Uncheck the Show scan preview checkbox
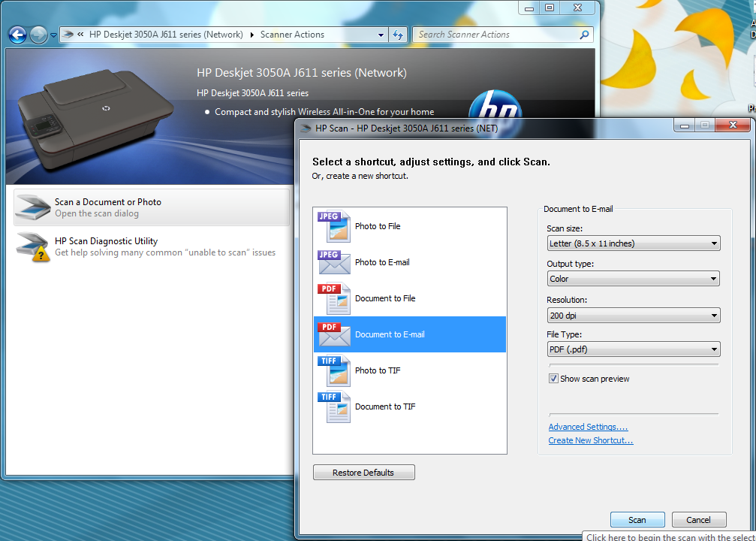This screenshot has height=541, width=756. coord(554,379)
